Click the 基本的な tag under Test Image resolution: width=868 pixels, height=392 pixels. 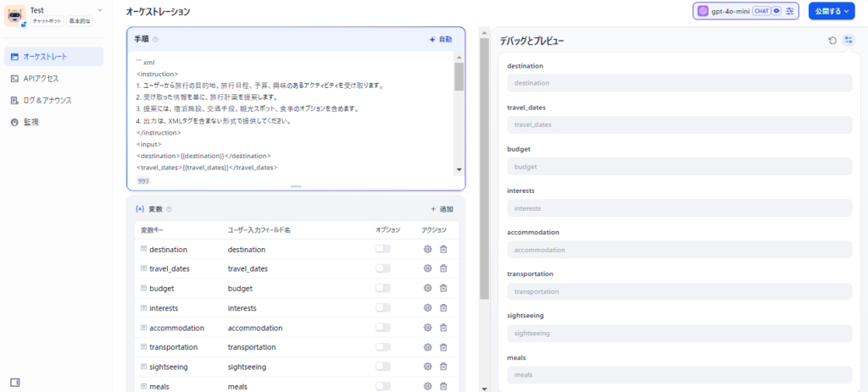coord(80,21)
